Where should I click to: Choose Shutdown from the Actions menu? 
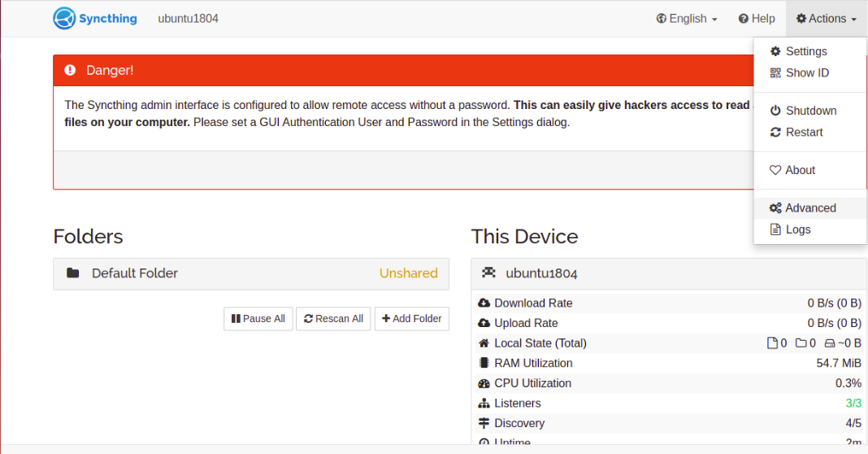click(810, 111)
